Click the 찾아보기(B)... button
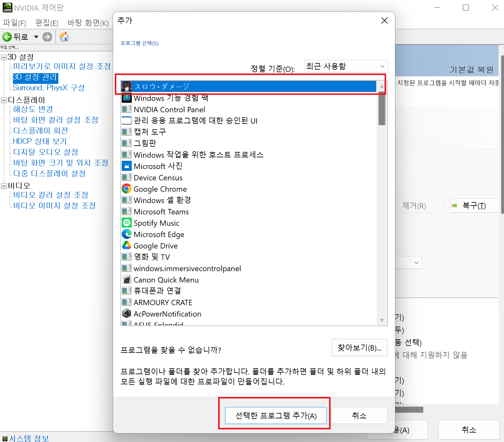This screenshot has width=504, height=442. (359, 347)
